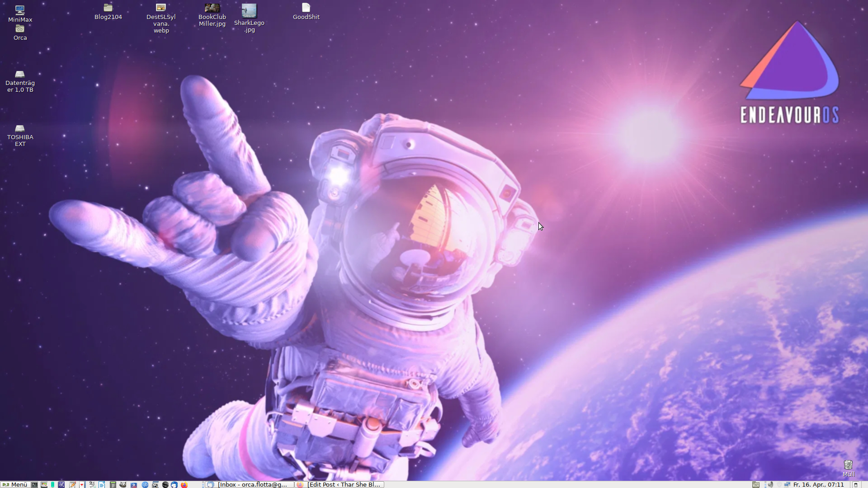
Task: Select SharkLego.jpg desktop file
Action: pos(249,18)
